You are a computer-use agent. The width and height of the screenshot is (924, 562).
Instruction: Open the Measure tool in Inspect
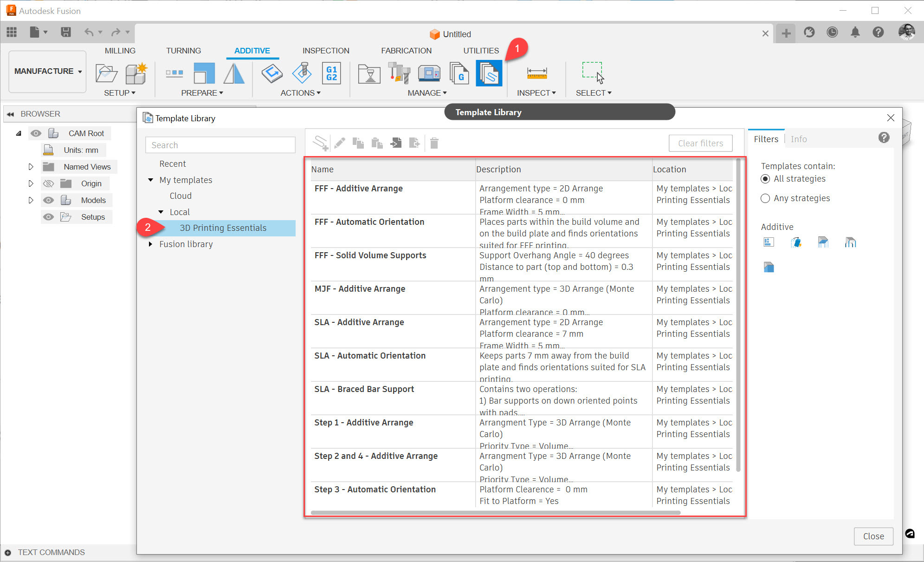click(536, 73)
